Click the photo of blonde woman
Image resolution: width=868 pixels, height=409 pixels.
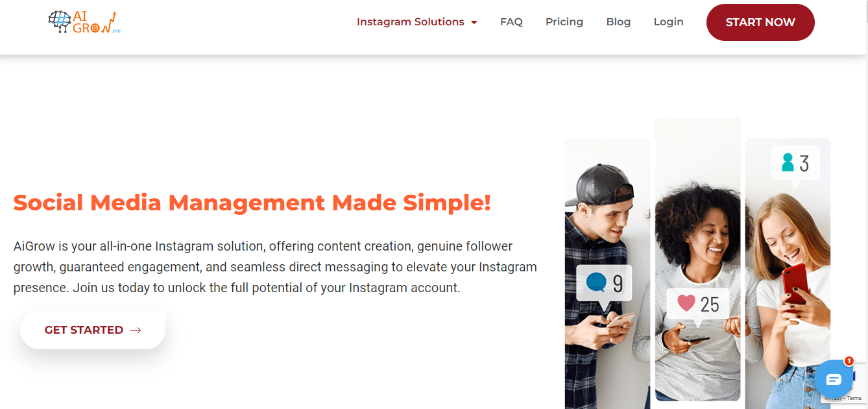pyautogui.click(x=788, y=273)
